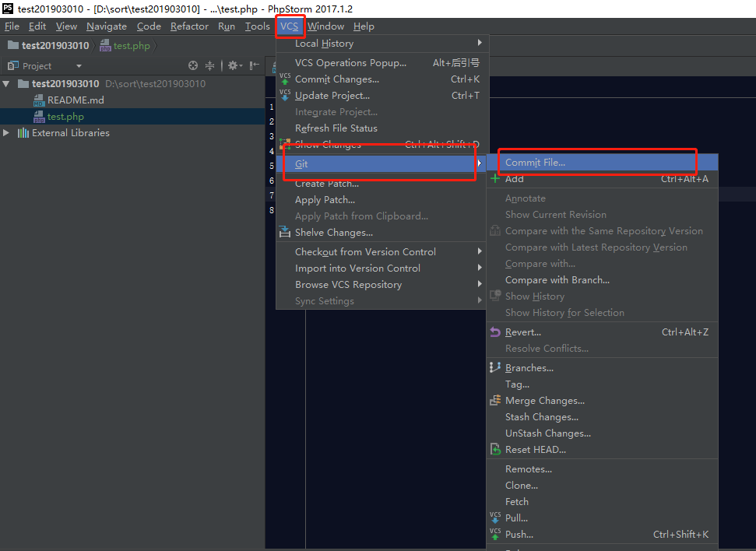Viewport: 756px width, 551px height.
Task: Expand Import into Version Control submenu
Action: click(480, 268)
